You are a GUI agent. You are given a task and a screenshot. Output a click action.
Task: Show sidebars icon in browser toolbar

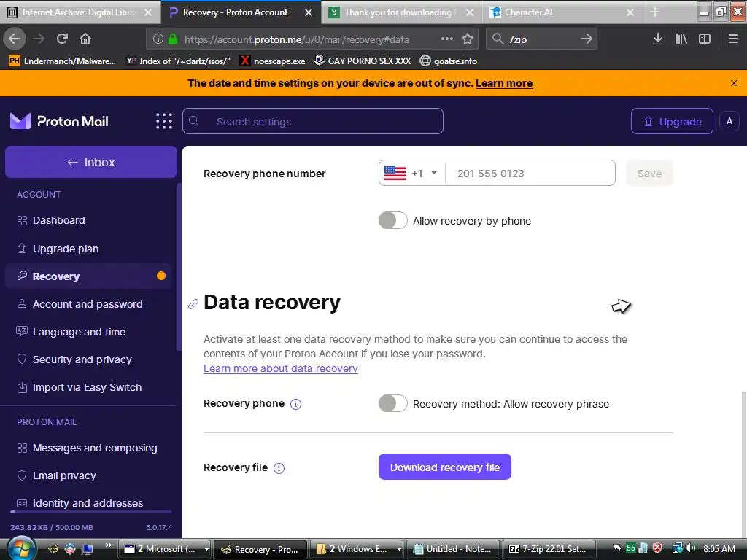pyautogui.click(x=705, y=39)
